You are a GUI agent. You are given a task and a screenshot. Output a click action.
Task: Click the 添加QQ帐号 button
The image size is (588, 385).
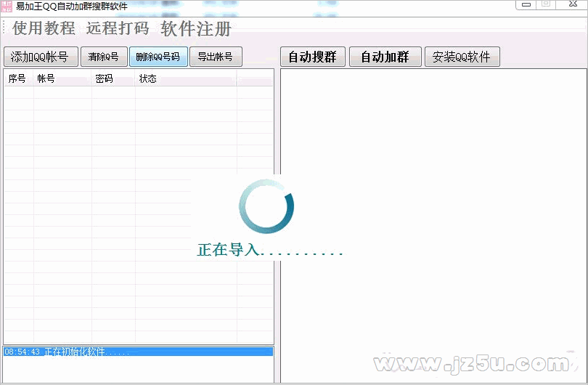pyautogui.click(x=41, y=57)
